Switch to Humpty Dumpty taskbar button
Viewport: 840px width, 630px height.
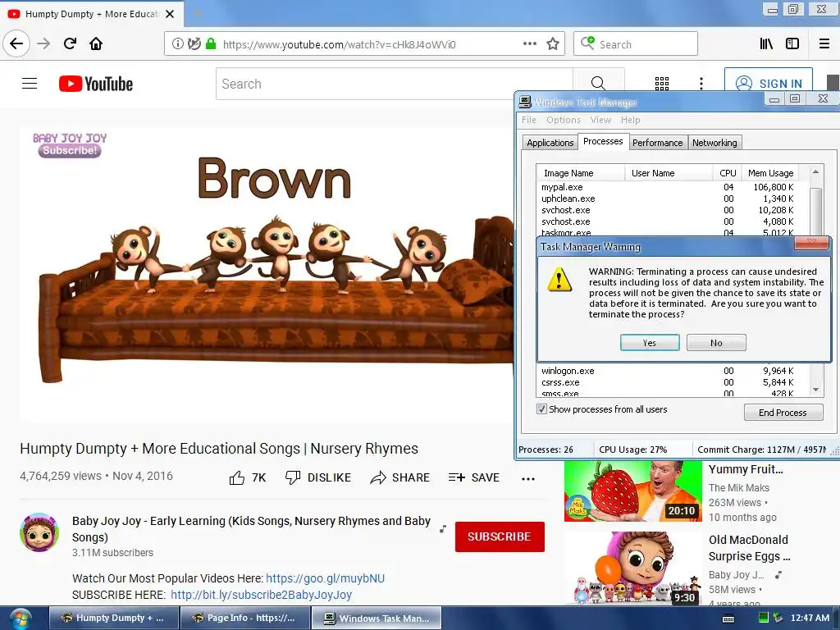tap(114, 619)
